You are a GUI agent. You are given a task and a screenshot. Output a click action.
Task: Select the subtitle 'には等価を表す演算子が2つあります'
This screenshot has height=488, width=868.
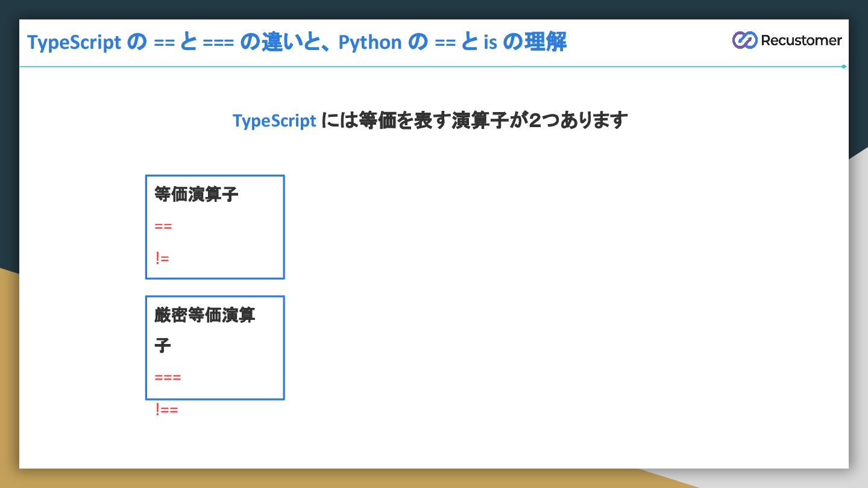[475, 120]
